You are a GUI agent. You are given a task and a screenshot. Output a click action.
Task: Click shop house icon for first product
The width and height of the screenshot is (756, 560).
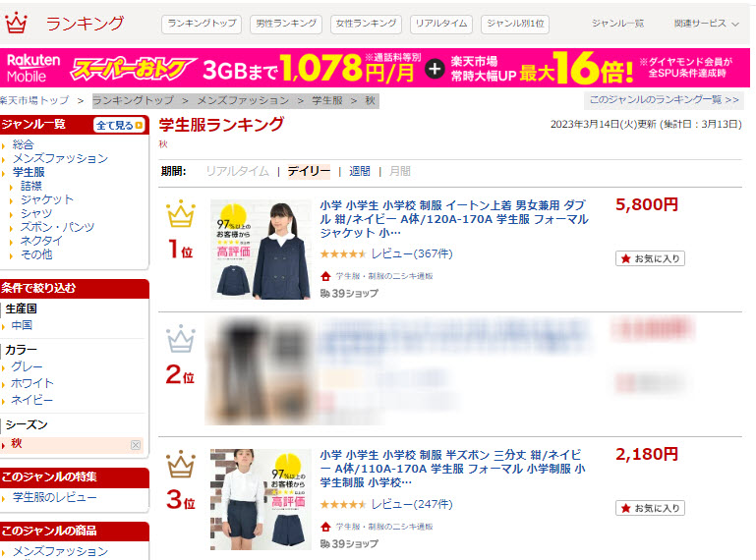pos(326,276)
